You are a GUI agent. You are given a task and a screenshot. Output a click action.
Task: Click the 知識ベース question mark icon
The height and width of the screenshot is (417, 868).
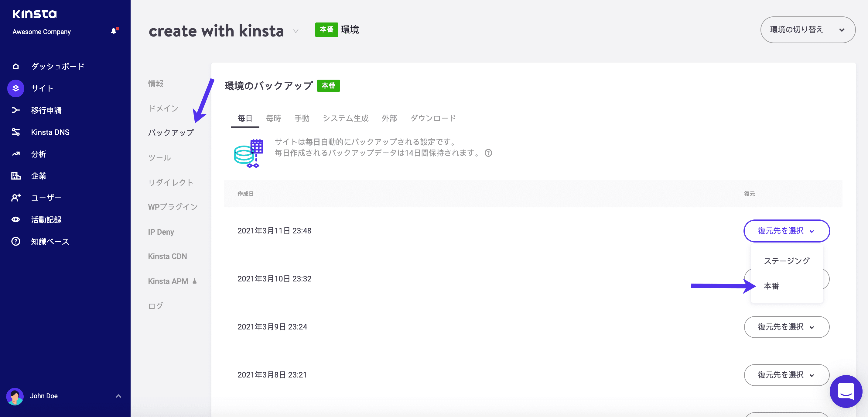pyautogui.click(x=15, y=241)
